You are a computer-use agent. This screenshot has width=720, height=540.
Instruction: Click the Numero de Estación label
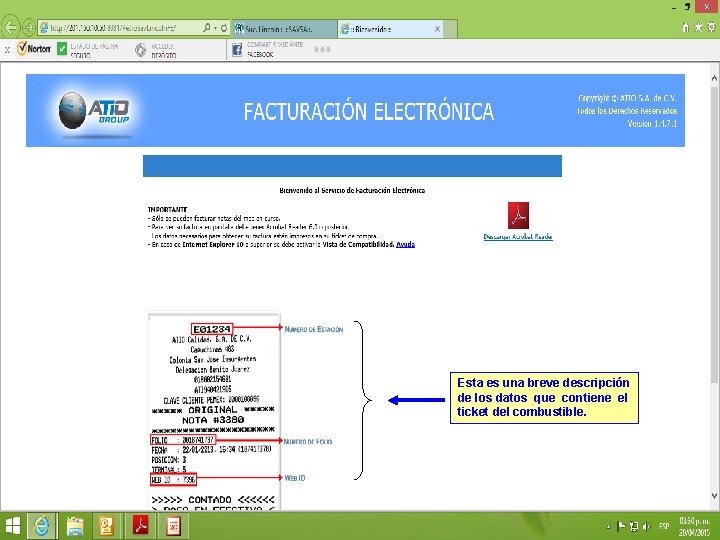point(314,329)
